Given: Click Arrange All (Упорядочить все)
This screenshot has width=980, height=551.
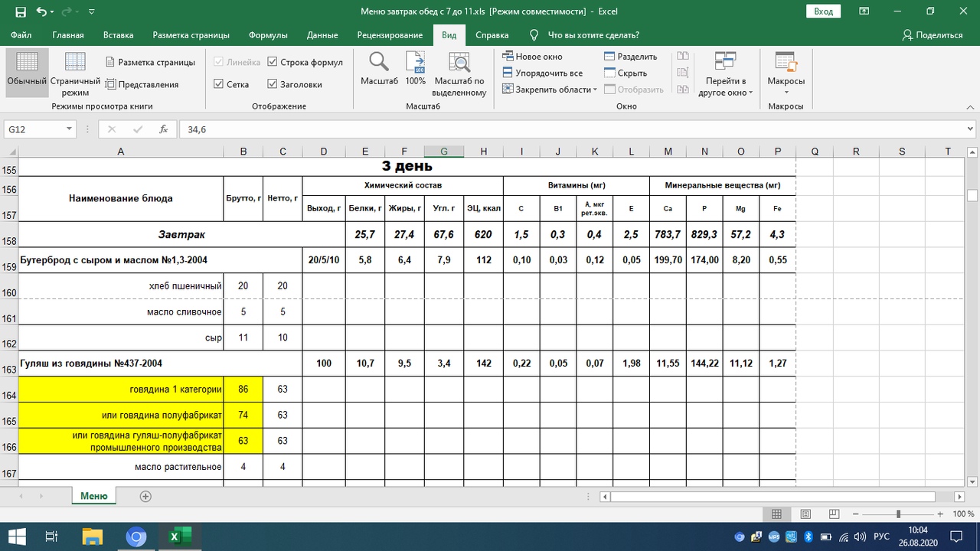Looking at the screenshot, I should [x=543, y=73].
